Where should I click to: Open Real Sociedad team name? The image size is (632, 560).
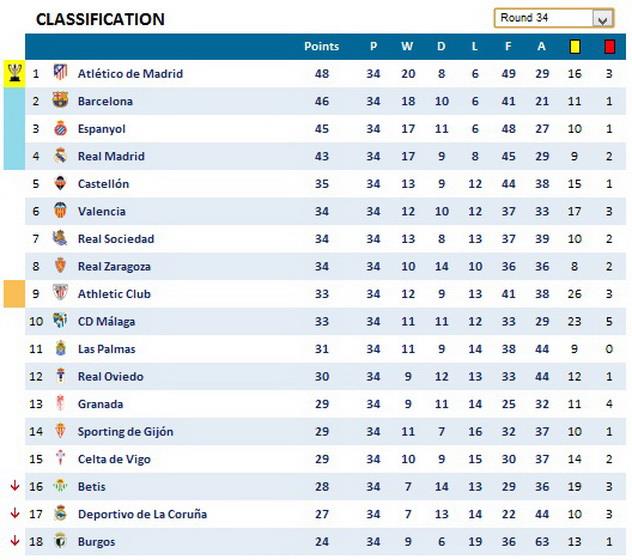(x=116, y=239)
